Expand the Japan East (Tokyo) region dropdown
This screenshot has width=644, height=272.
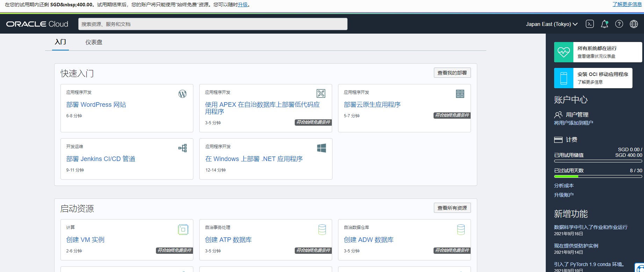pos(552,24)
